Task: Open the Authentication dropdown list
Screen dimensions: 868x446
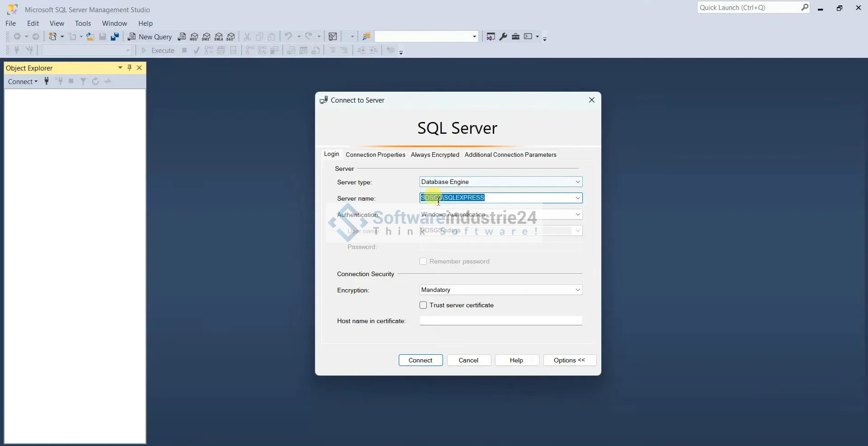Action: click(x=577, y=215)
